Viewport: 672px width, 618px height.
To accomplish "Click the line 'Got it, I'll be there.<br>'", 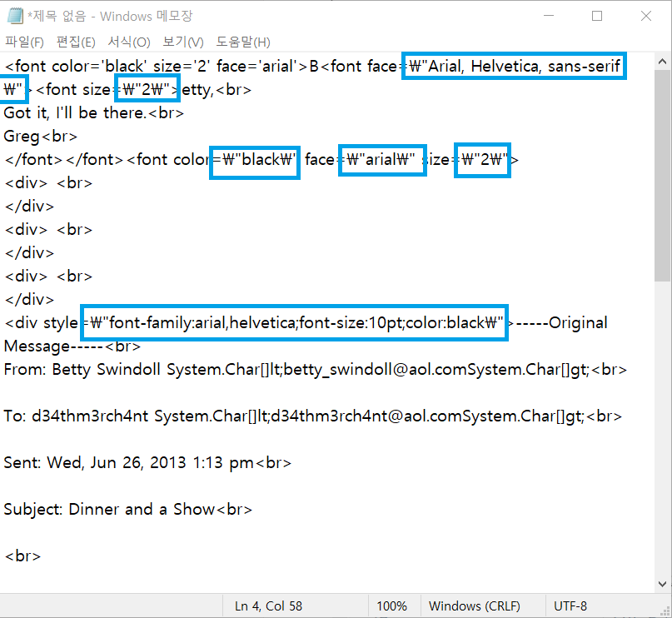I will point(94,113).
